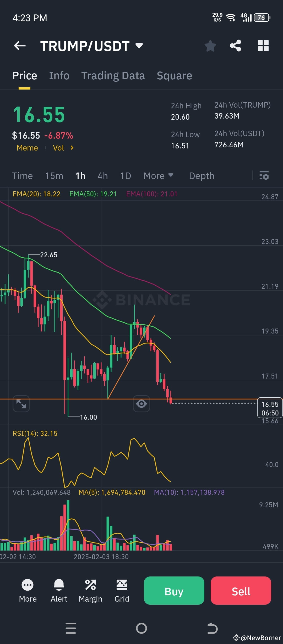This screenshot has height=644, width=283.
Task: Tap the EMA(100) indicator label
Action: click(x=152, y=194)
